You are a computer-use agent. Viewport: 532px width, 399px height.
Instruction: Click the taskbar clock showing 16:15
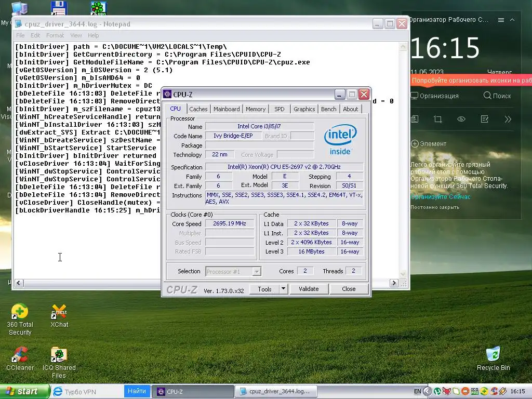(x=518, y=392)
